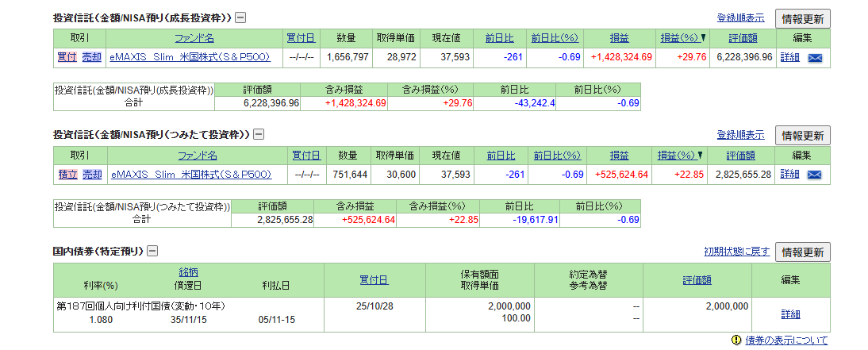Collapse the 投資信託 成長投資枠 section
The image size is (868, 350).
pos(240,17)
